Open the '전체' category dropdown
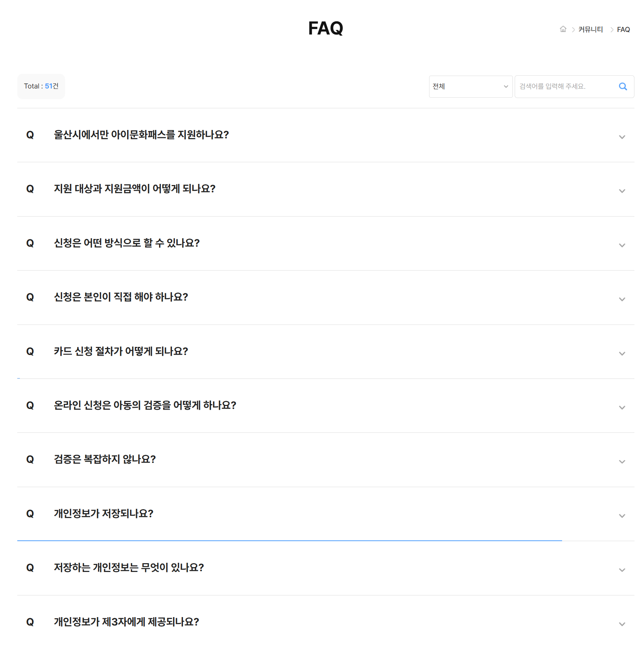This screenshot has height=645, width=644. (470, 86)
